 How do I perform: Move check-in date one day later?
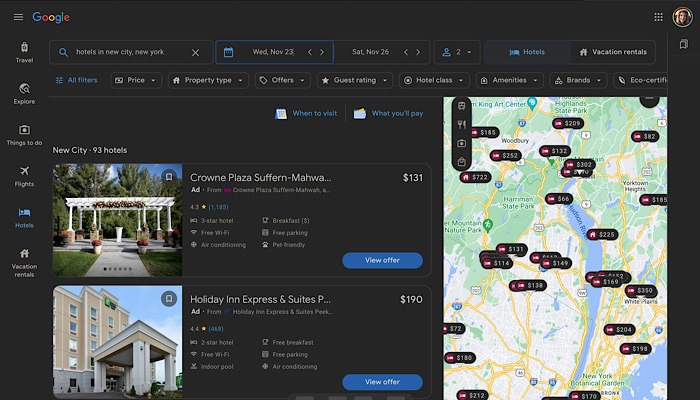[x=322, y=52]
